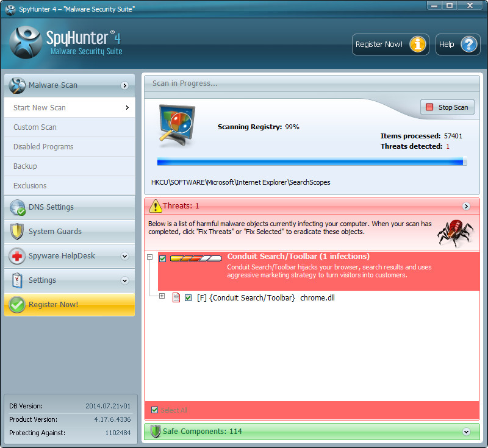The height and width of the screenshot is (448, 488).
Task: Click the title bar SpyHunter app icon
Action: (x=10, y=9)
